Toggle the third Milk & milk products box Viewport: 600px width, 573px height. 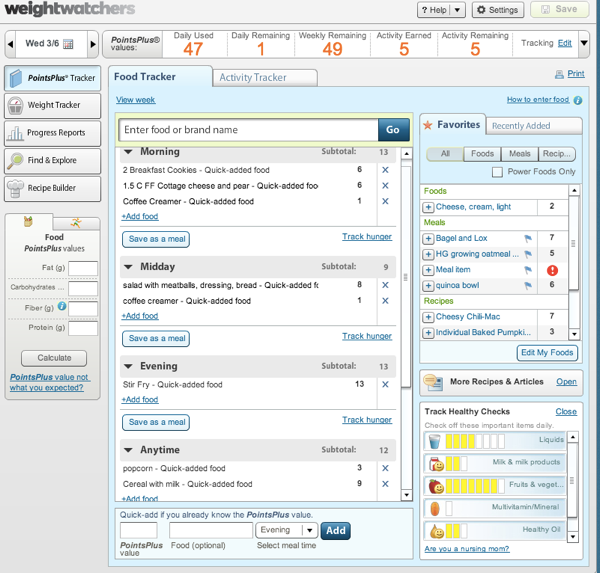click(464, 464)
